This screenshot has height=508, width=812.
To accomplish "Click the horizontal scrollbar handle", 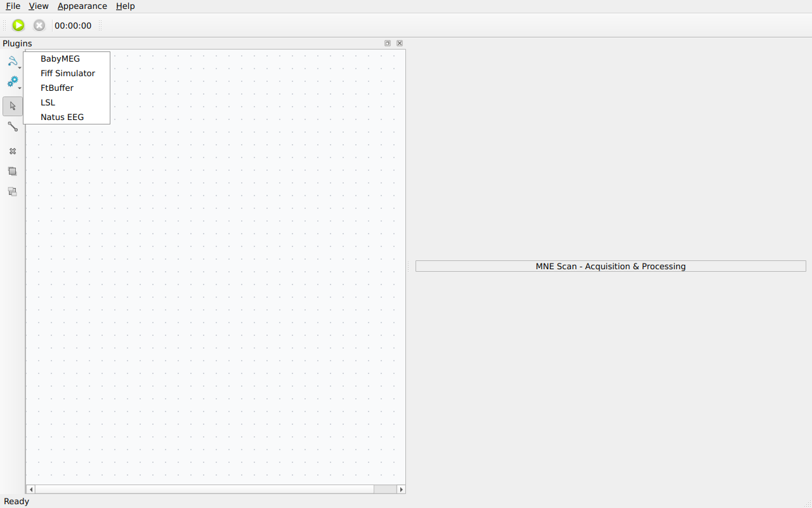I will [204, 489].
